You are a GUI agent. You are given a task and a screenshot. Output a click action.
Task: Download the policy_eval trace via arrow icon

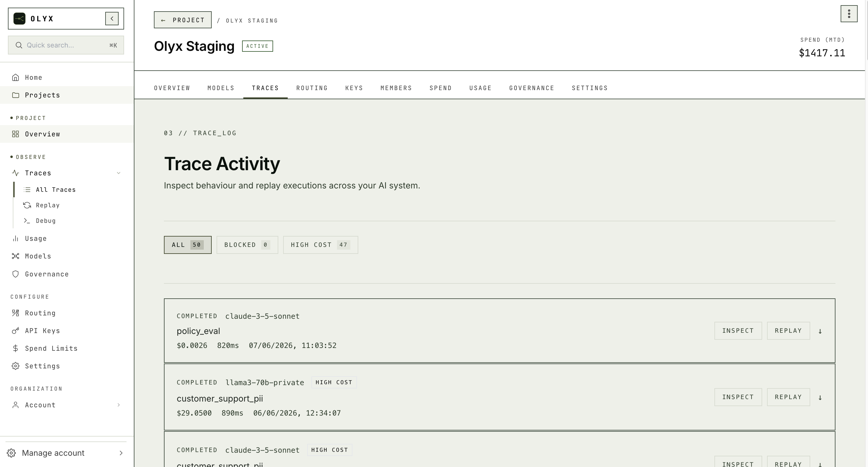click(x=820, y=331)
